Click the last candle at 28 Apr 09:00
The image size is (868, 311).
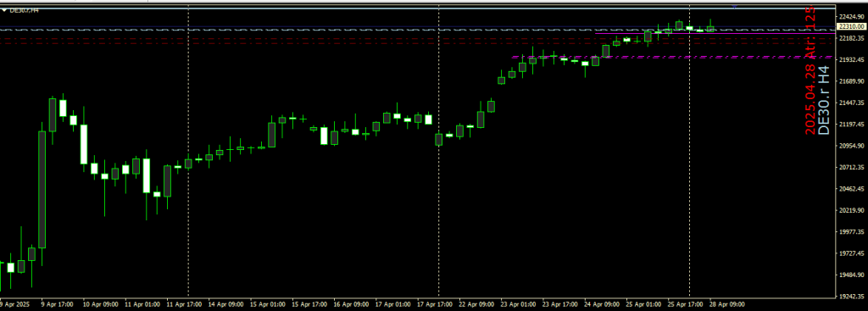(710, 27)
